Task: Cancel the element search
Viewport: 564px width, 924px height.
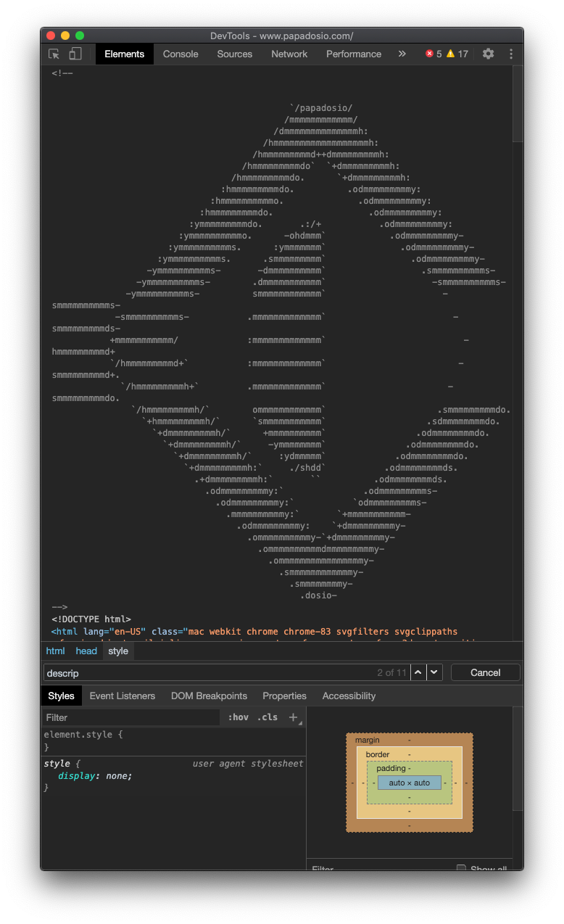Action: click(x=485, y=672)
